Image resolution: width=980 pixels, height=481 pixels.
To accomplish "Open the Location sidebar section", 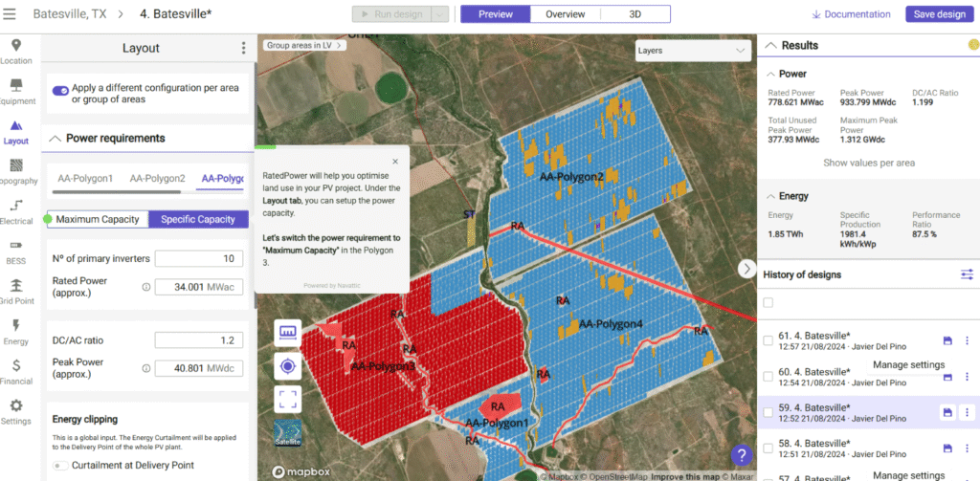I will click(x=16, y=52).
